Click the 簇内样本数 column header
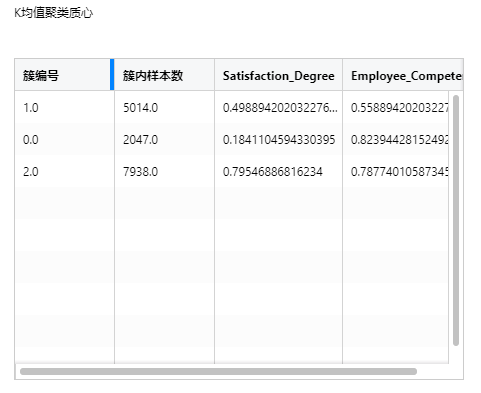The image size is (481, 393). click(164, 75)
